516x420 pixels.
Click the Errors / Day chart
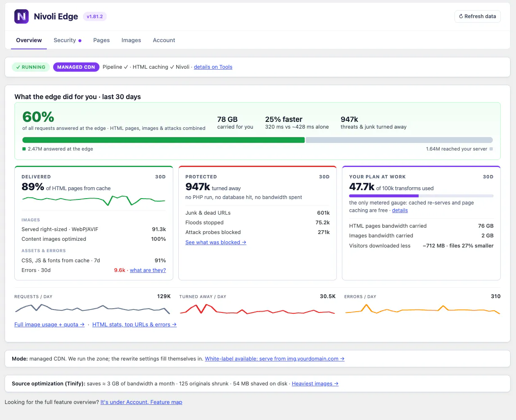422,309
